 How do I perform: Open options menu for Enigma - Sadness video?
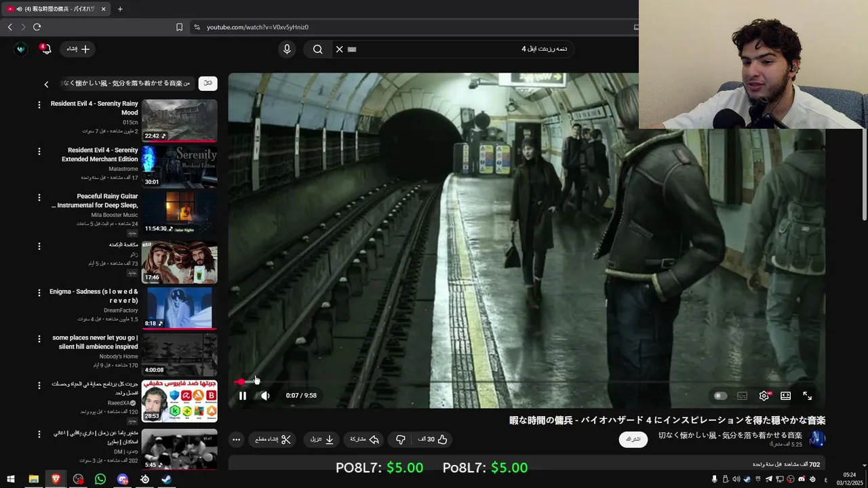point(39,293)
